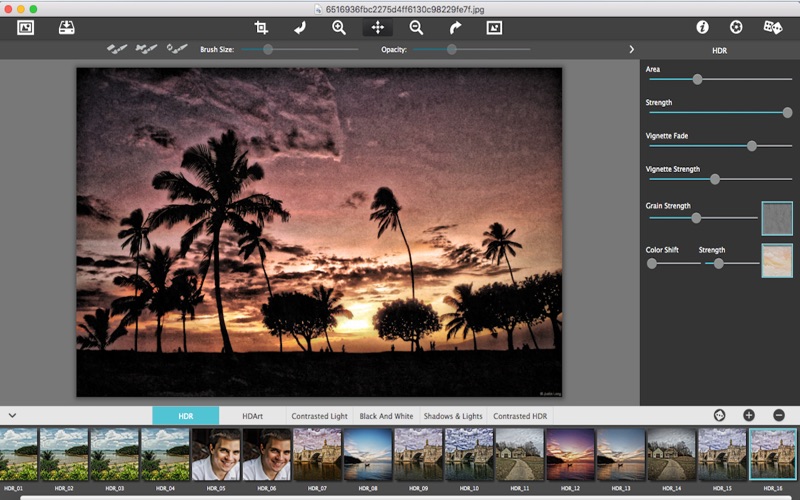Screen dimensions: 800x500
Task: Click the Grain Strength texture swatch
Action: (x=776, y=218)
